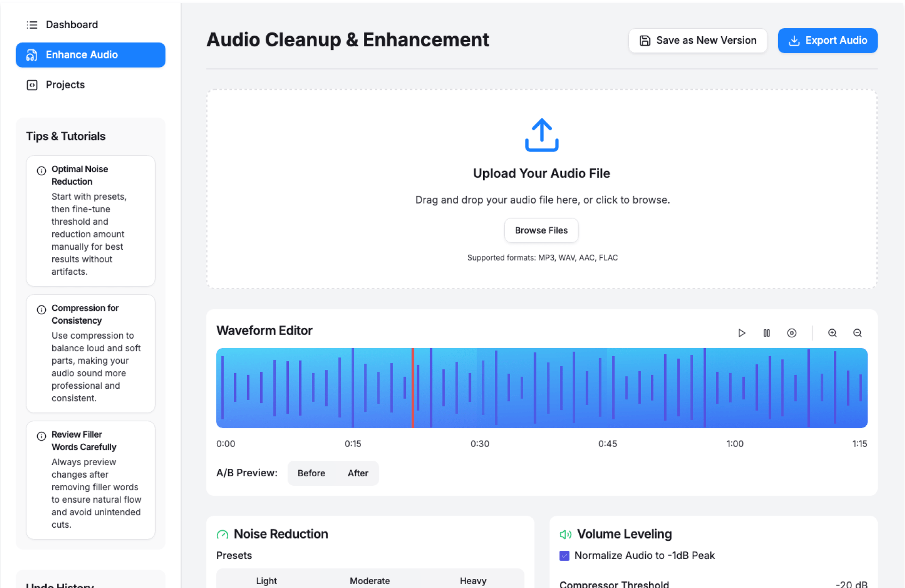Click the Review Filler Words info icon

pyautogui.click(x=41, y=436)
